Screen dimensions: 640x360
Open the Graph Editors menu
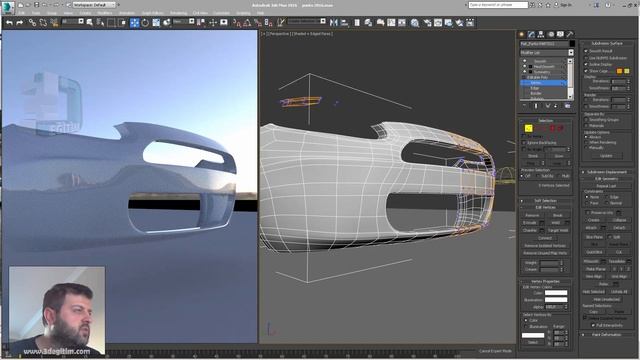pos(153,13)
